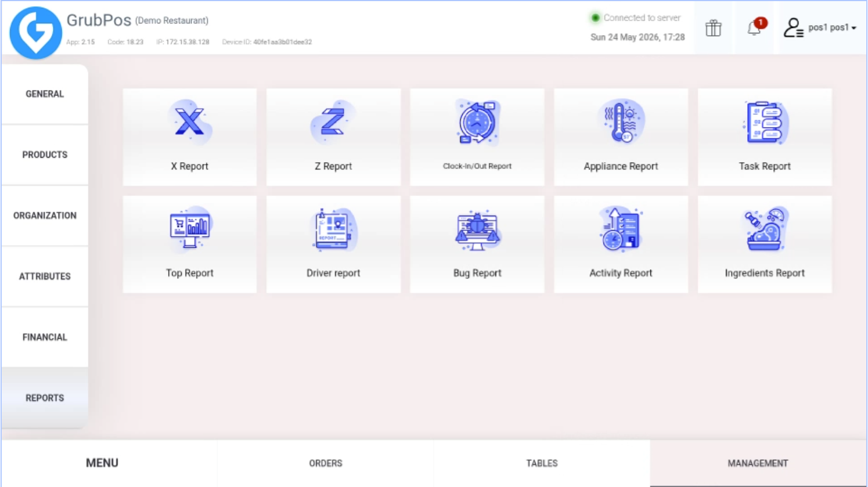Open the Driver report tile
This screenshot has width=868, height=487.
click(x=333, y=244)
